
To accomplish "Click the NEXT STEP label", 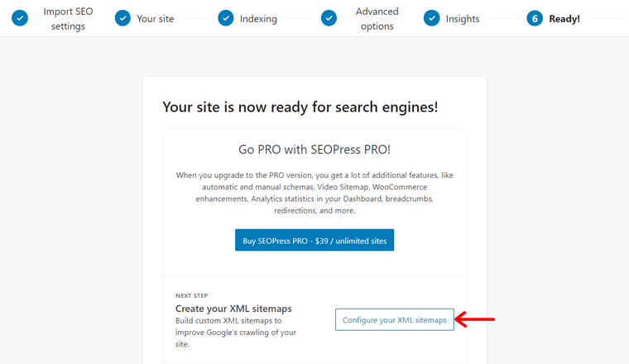I will (192, 296).
